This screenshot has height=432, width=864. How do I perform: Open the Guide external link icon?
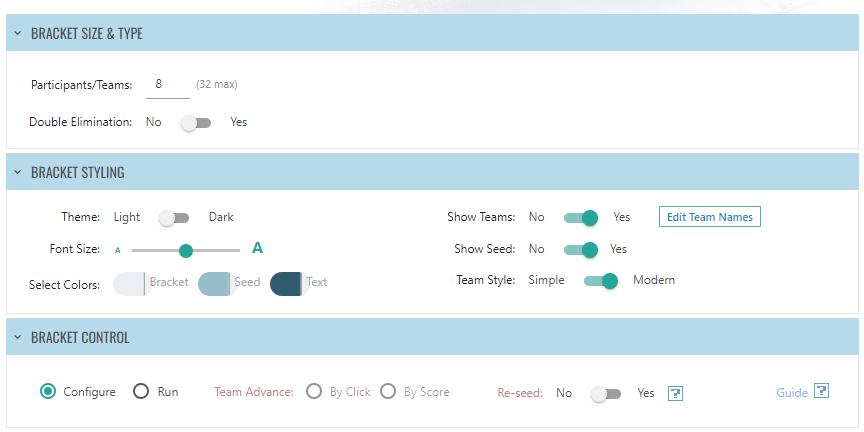coord(822,391)
